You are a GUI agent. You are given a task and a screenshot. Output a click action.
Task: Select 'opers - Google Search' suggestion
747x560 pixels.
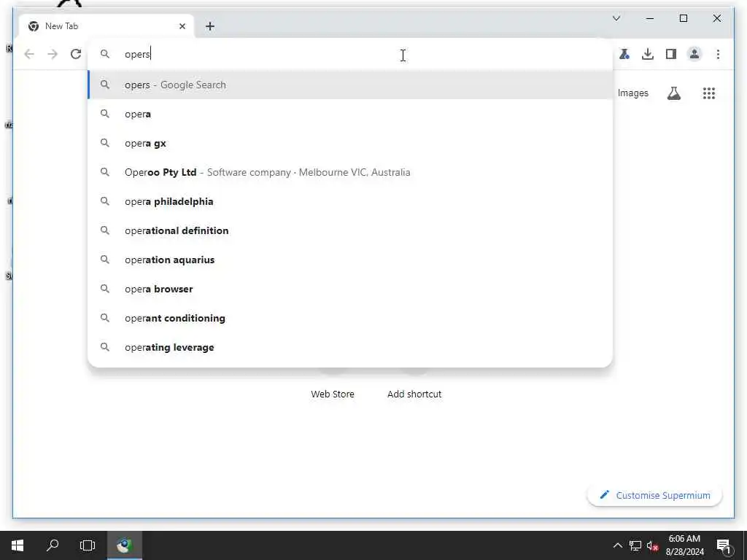coord(350,85)
